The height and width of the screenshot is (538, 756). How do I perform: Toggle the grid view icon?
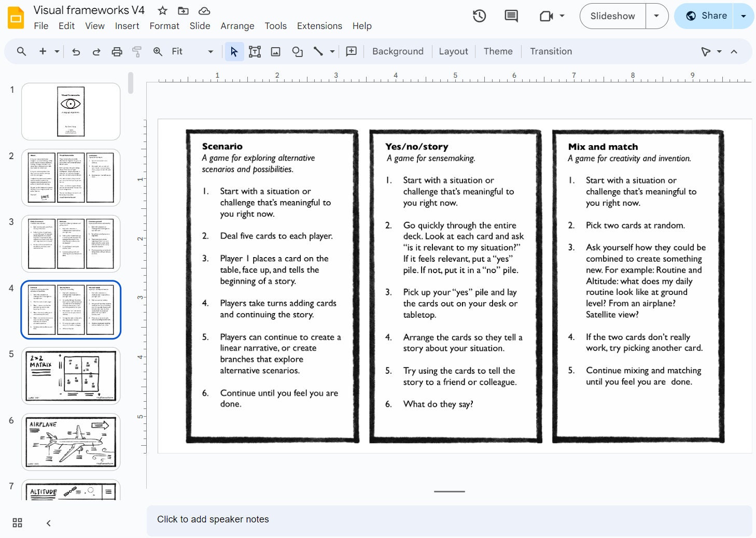(17, 523)
